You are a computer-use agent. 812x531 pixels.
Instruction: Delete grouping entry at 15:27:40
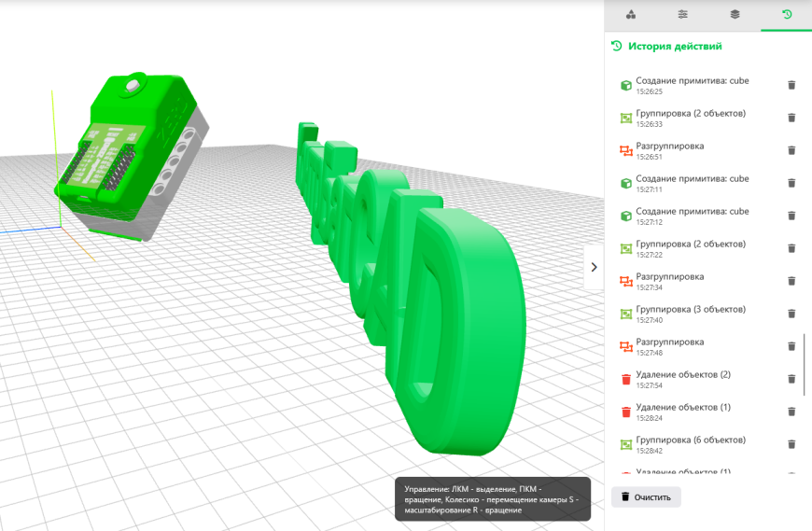[791, 314]
